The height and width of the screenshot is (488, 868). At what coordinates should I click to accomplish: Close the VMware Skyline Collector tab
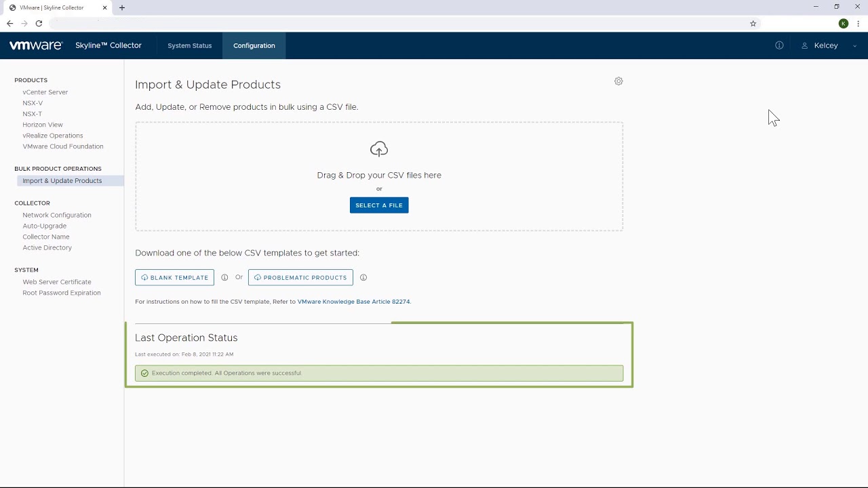pos(104,7)
